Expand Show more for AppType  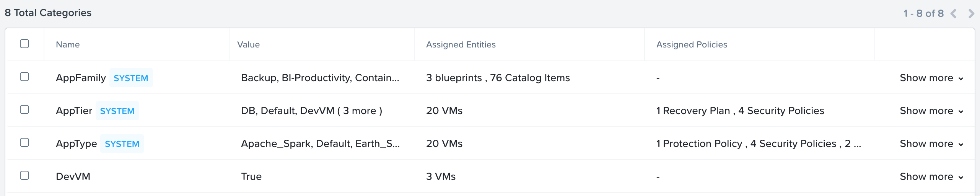click(x=931, y=144)
